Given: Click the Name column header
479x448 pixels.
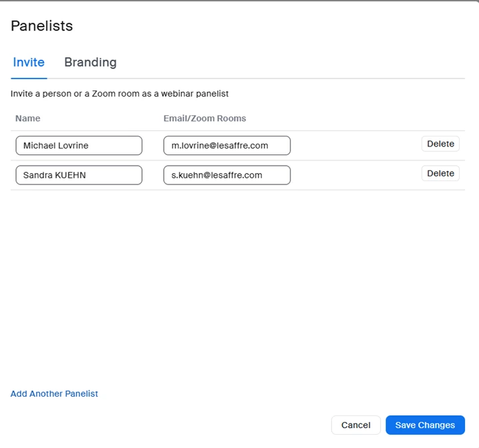Looking at the screenshot, I should click(28, 118).
